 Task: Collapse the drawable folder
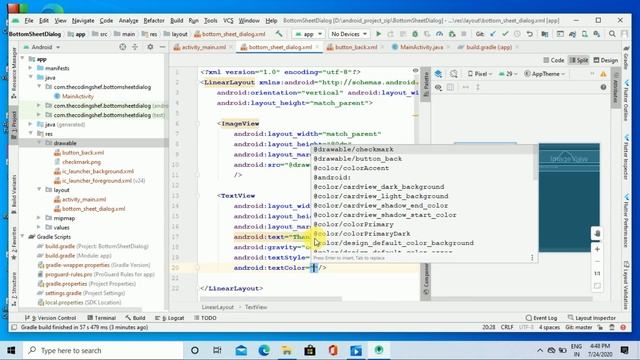[x=39, y=143]
